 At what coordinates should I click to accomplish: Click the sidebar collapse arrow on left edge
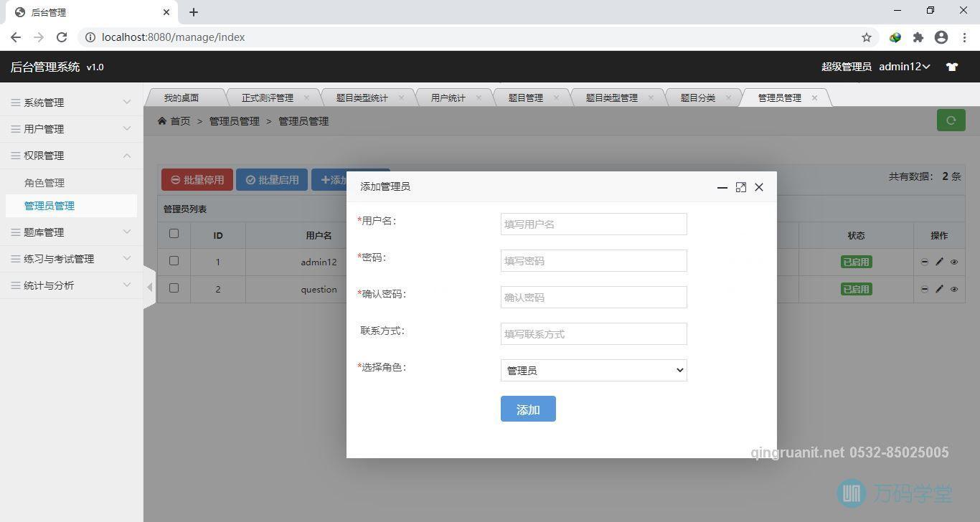tap(149, 286)
